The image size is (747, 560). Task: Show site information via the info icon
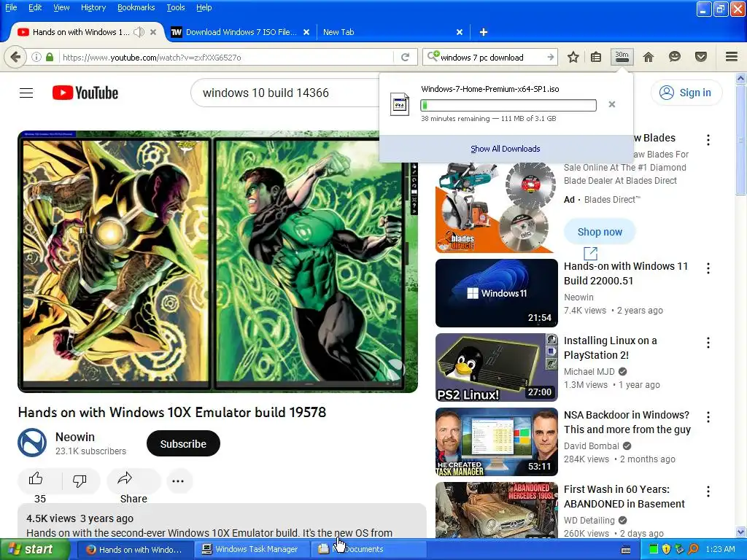[36, 57]
